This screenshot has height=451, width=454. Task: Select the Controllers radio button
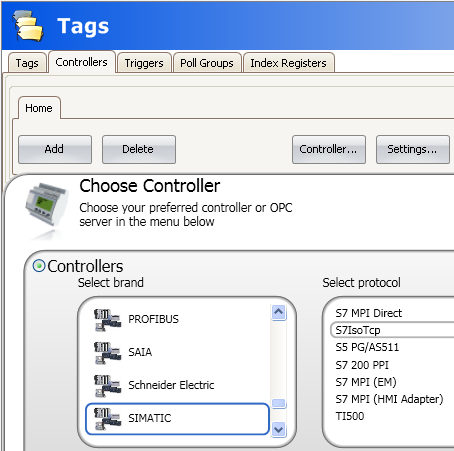pos(39,266)
